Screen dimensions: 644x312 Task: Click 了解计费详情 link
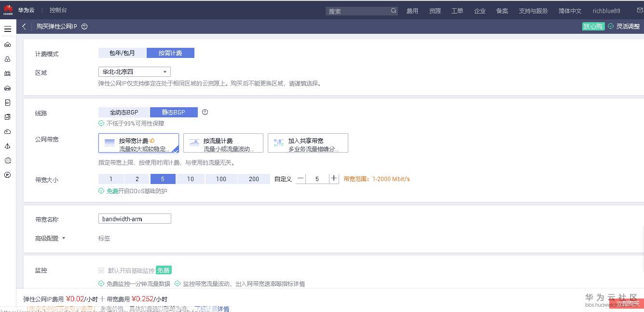[x=211, y=309]
